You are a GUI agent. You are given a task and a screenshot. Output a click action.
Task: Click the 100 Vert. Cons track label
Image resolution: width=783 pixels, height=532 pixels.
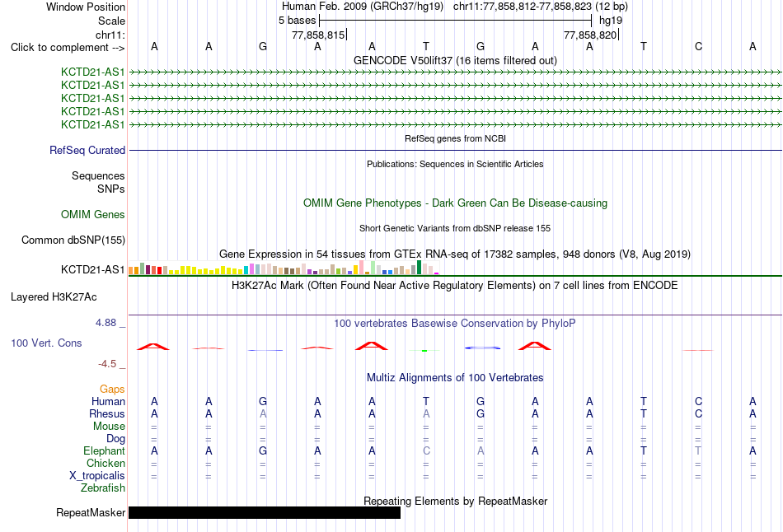(x=46, y=343)
